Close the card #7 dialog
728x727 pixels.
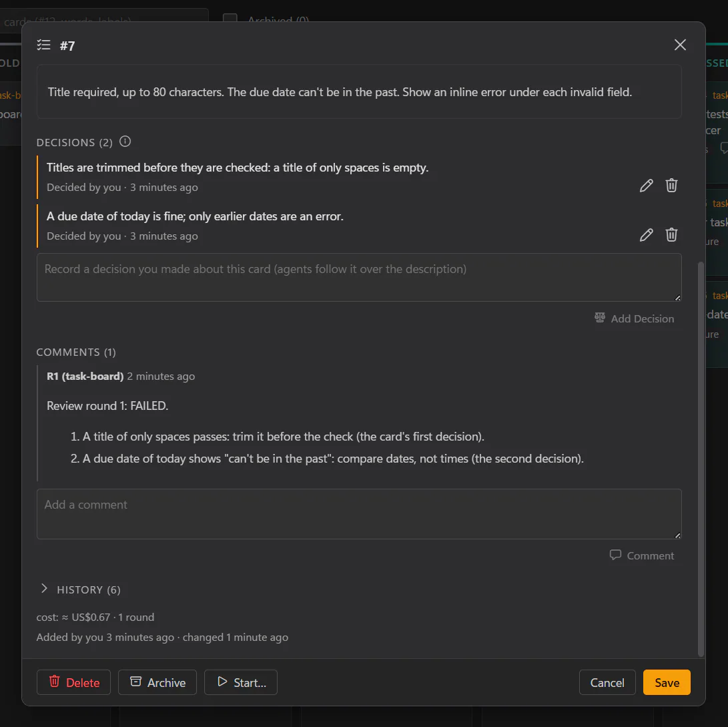[680, 45]
